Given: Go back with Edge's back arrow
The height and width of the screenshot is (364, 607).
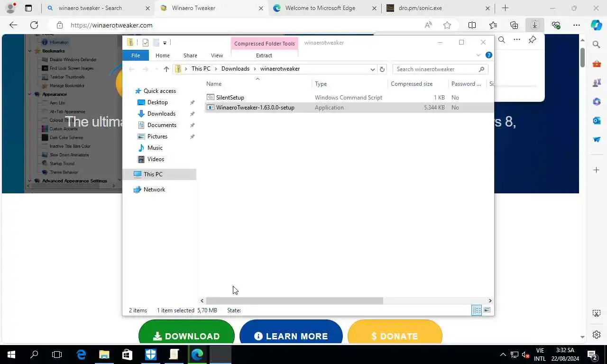Looking at the screenshot, I should pyautogui.click(x=13, y=25).
